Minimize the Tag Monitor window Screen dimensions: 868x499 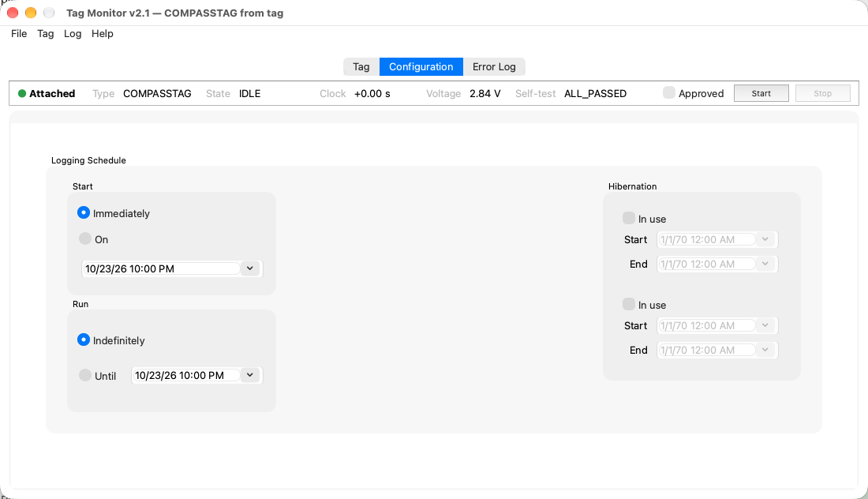click(x=31, y=13)
